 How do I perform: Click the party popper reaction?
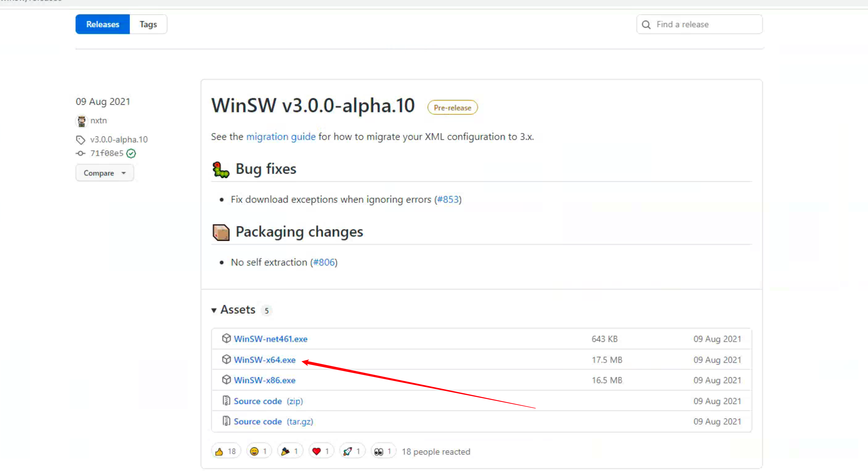tap(290, 451)
